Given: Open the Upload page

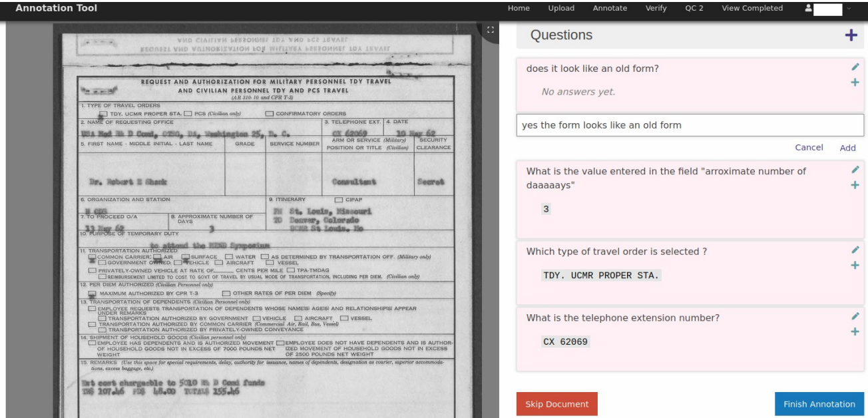Looking at the screenshot, I should click(561, 9).
